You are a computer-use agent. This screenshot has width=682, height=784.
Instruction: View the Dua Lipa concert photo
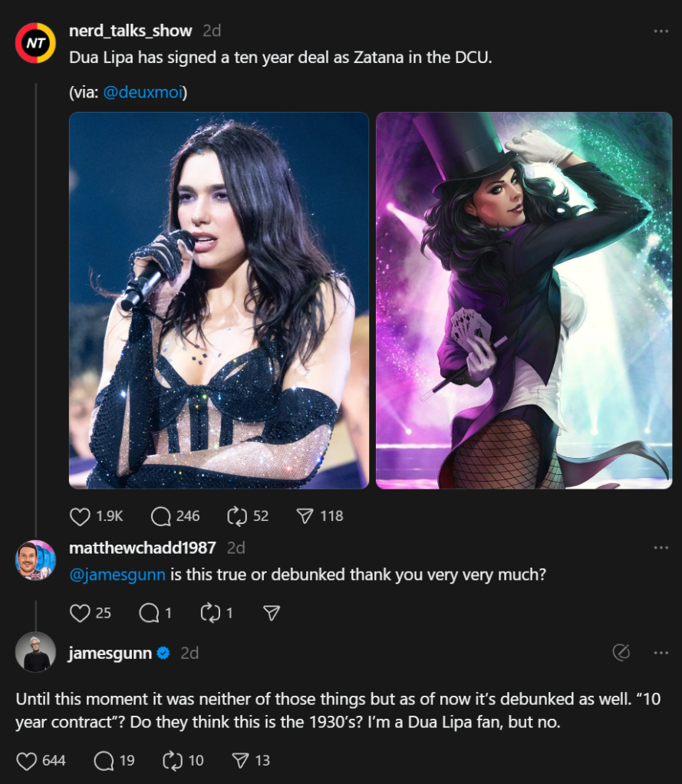click(x=219, y=301)
